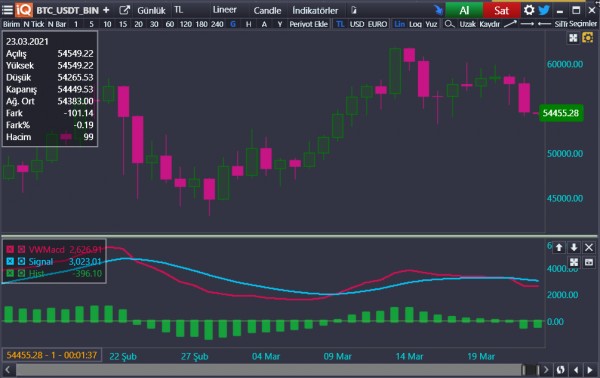Click the horizontal chart scrollbar track
Screen dimensions: 600x378
pos(268,370)
